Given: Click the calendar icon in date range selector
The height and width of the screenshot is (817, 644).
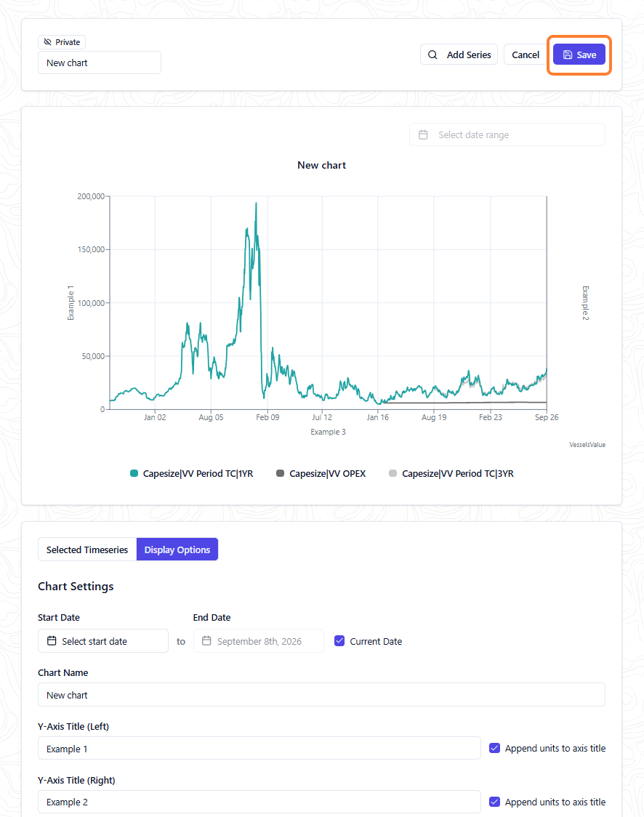Looking at the screenshot, I should click(423, 135).
